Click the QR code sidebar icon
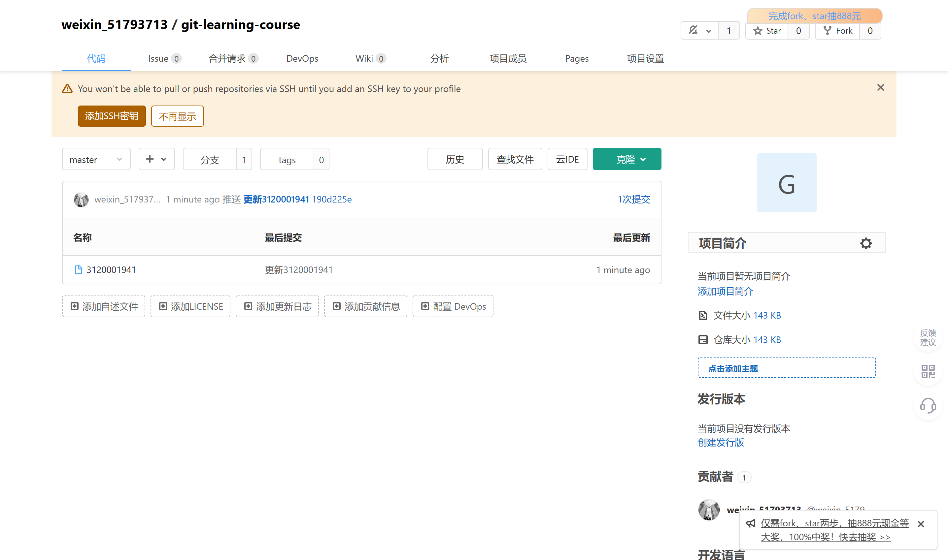 tap(928, 371)
